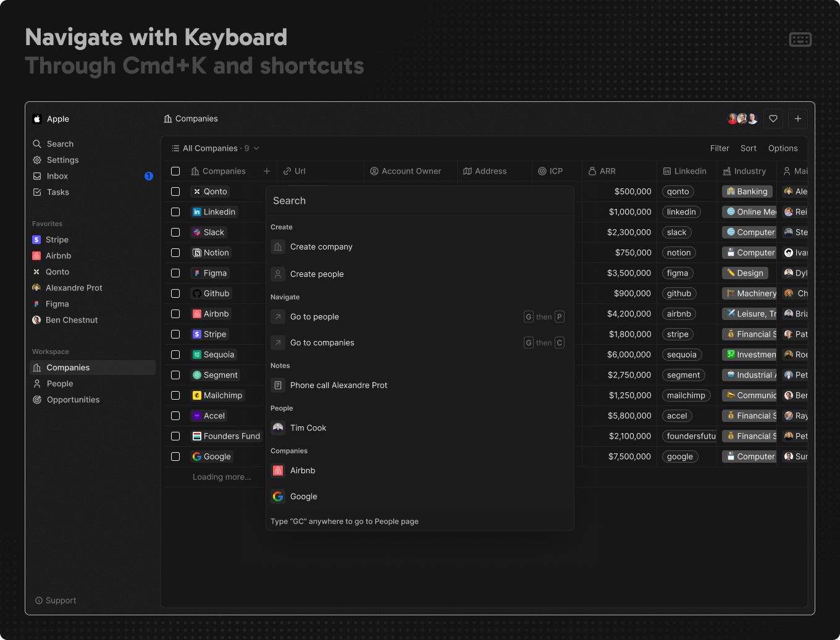Click the command menu Search input field
Screen dimensions: 840x640
[420, 201]
